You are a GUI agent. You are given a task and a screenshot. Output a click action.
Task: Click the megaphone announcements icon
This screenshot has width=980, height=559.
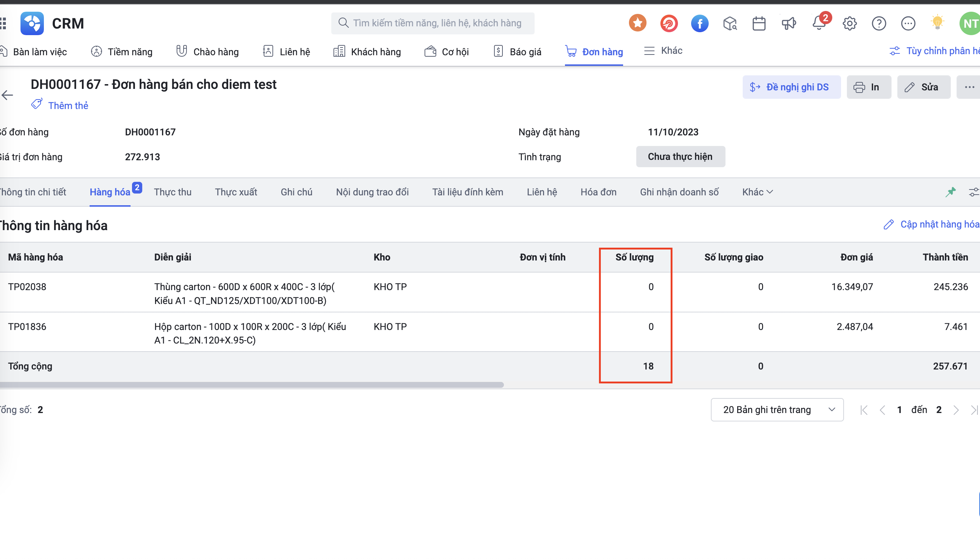(x=788, y=23)
